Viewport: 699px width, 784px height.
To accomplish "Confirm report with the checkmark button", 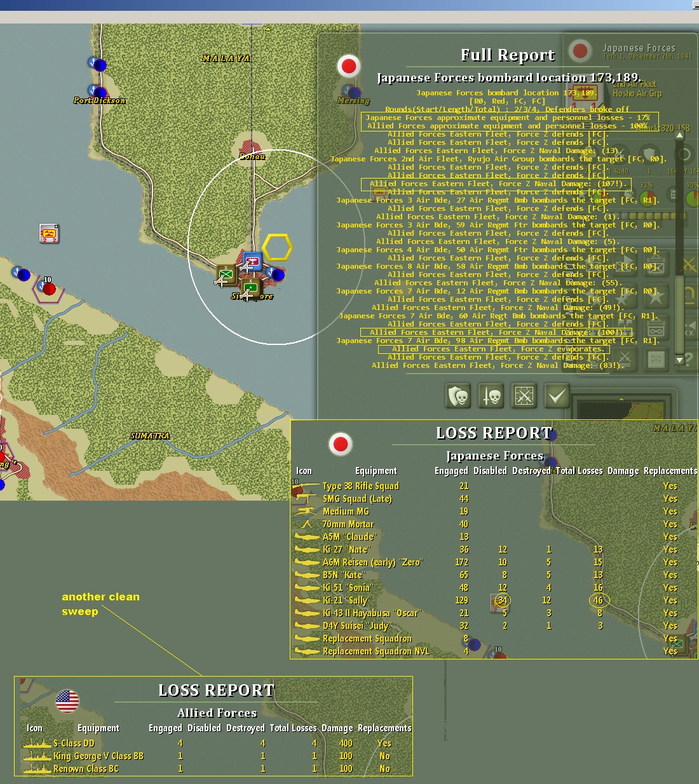I will pos(556,396).
